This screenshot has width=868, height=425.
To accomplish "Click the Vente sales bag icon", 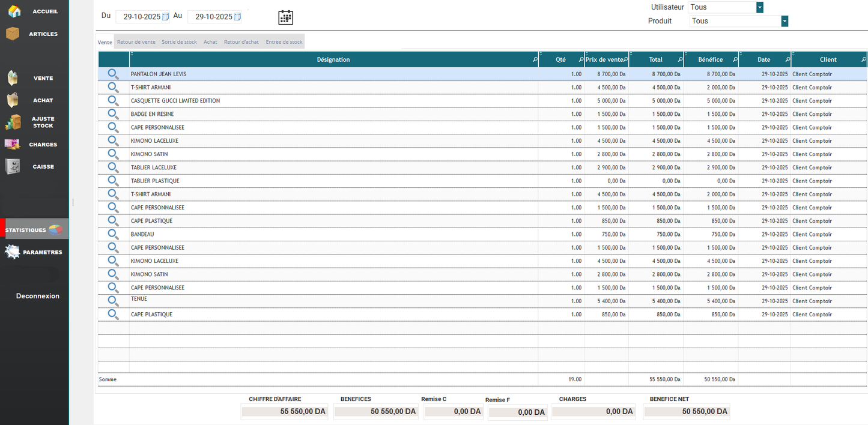I will coord(14,77).
